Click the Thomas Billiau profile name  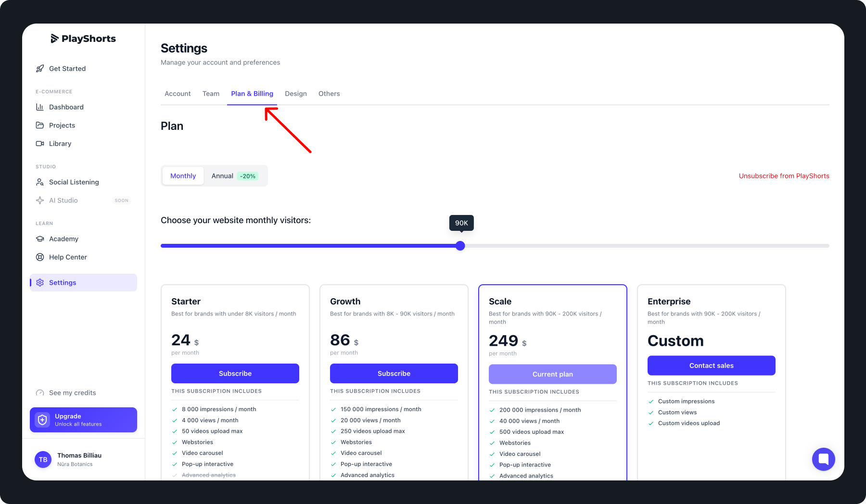(x=79, y=455)
